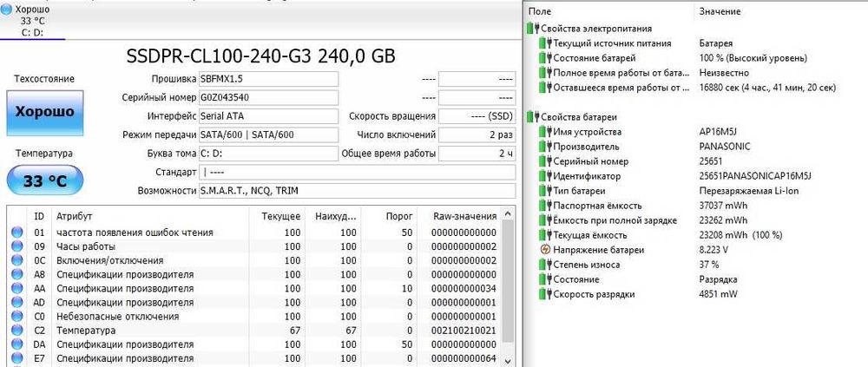Click wear level value 37 %
Image resolution: width=868 pixels, height=367 pixels.
tap(709, 265)
